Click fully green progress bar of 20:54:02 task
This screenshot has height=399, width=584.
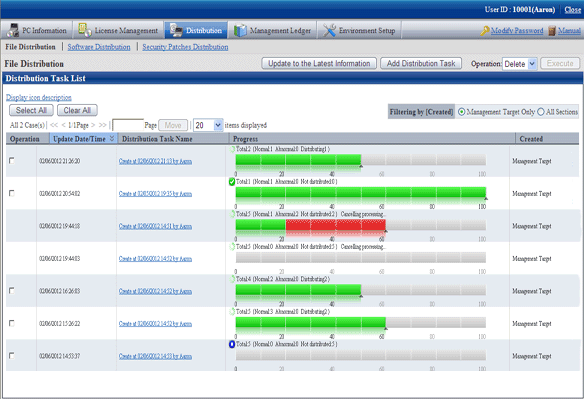pyautogui.click(x=361, y=193)
